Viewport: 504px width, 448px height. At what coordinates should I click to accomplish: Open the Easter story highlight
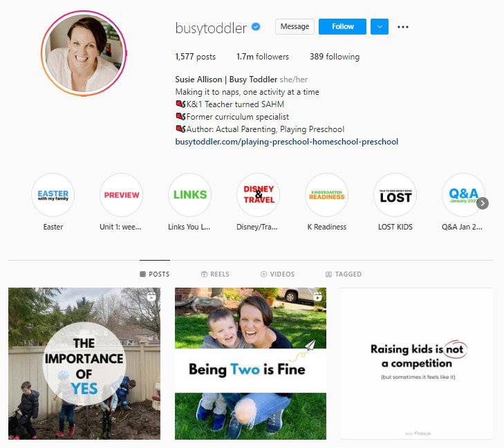click(53, 195)
